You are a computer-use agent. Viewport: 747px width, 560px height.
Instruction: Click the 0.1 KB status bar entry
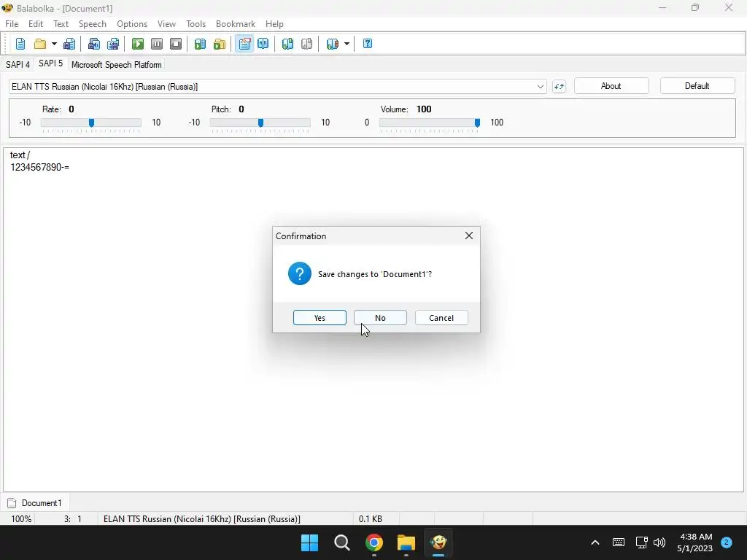371,519
